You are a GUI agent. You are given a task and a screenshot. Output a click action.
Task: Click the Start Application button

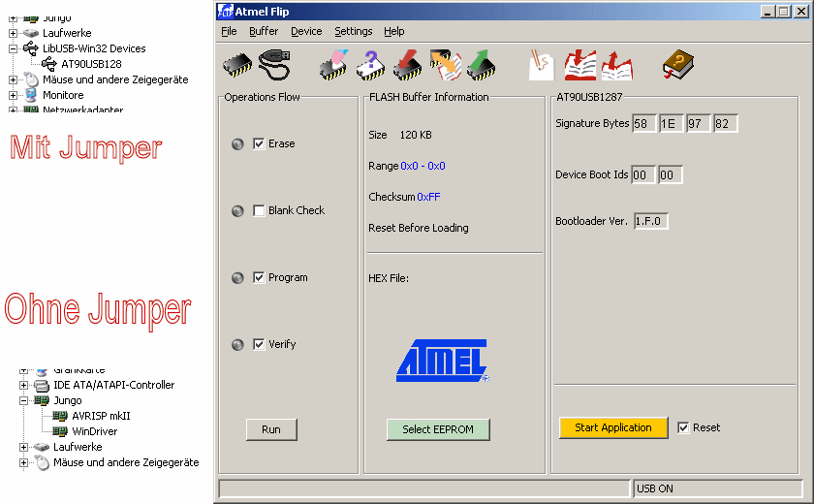pyautogui.click(x=613, y=427)
